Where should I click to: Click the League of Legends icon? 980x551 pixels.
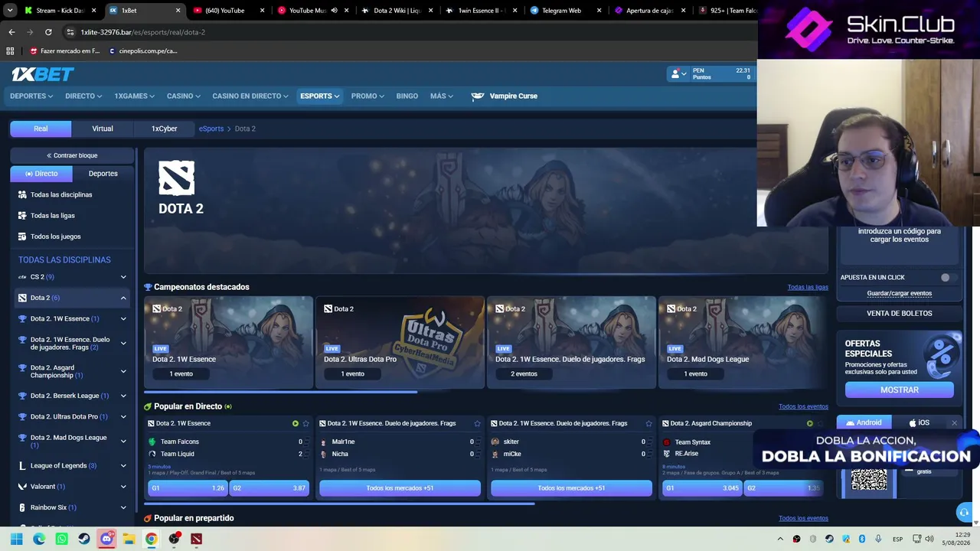coord(22,466)
